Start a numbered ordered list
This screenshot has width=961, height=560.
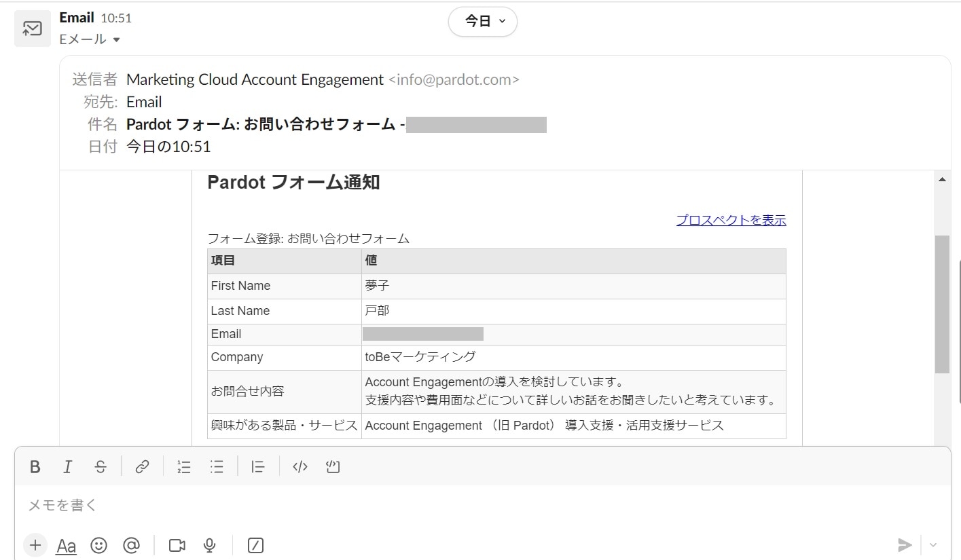[x=184, y=467]
